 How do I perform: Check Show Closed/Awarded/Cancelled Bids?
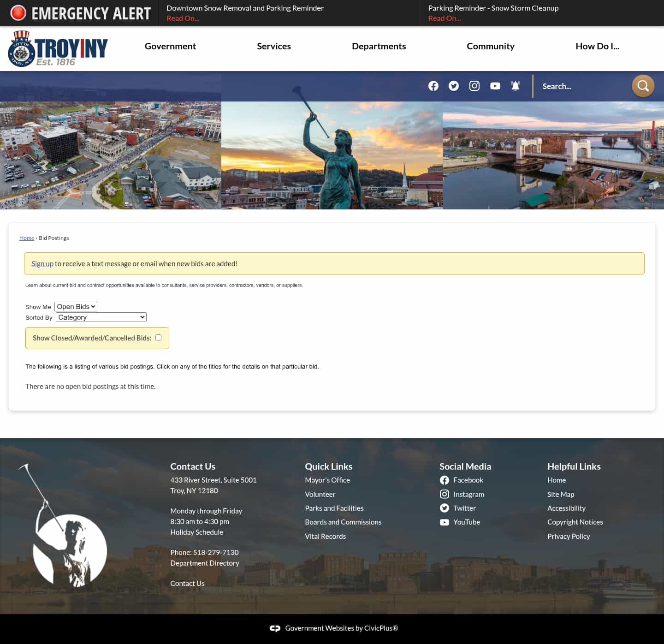[158, 337]
